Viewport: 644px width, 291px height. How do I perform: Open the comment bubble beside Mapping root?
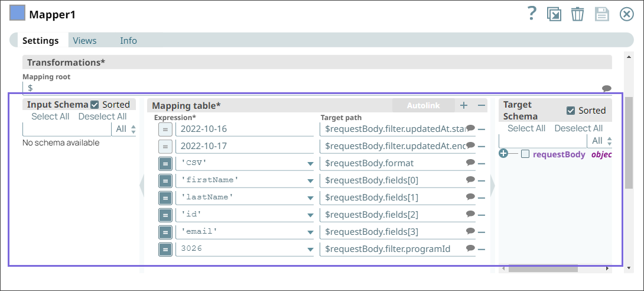(x=606, y=88)
